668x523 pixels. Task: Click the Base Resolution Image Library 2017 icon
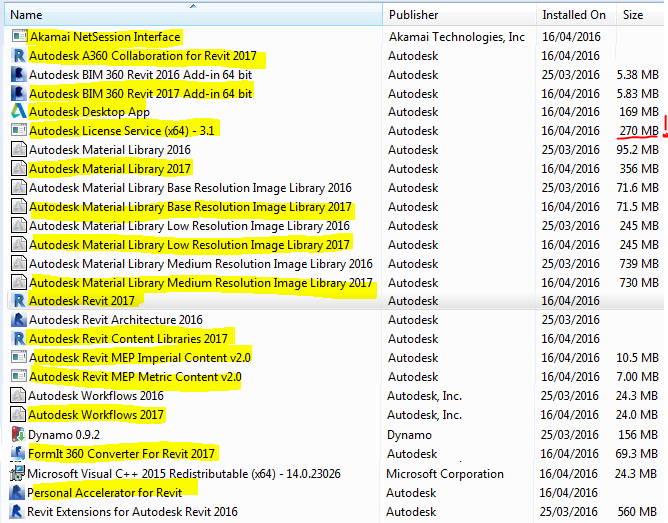(x=19, y=206)
